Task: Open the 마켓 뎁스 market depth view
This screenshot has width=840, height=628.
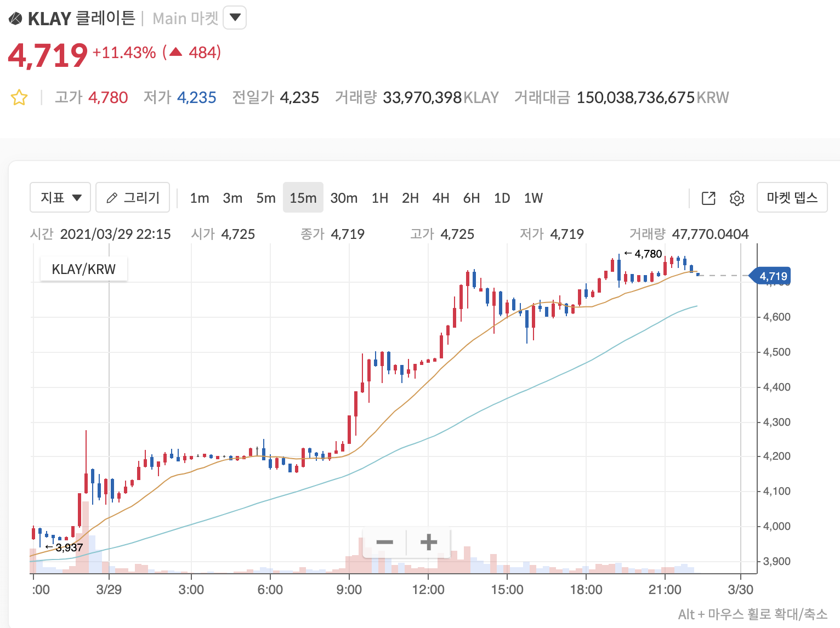Action: point(792,197)
